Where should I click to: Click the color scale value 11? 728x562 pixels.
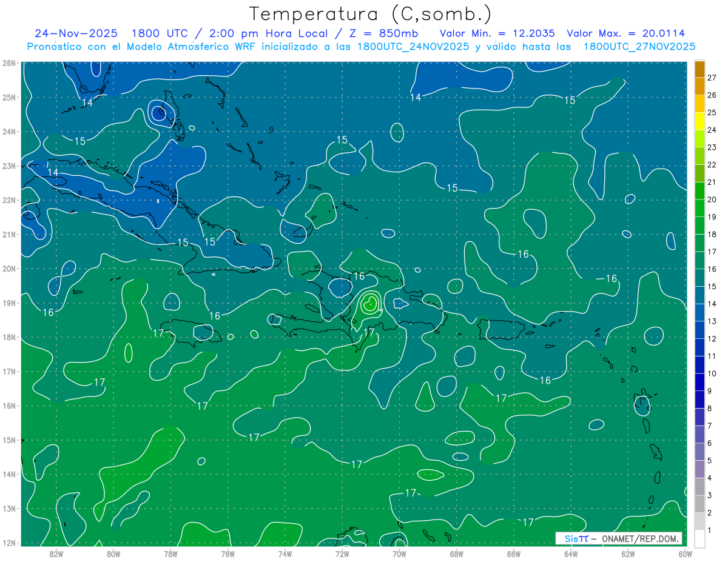point(712,356)
